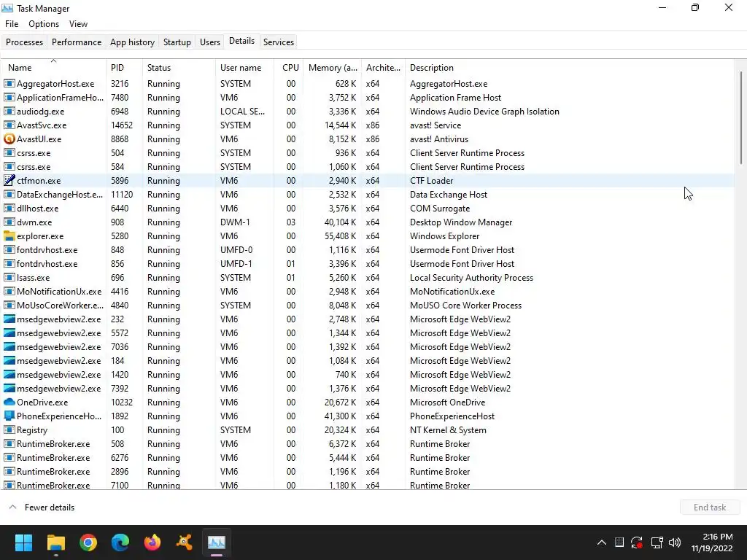Image resolution: width=747 pixels, height=560 pixels.
Task: Click the AvastUI.exe orange process icon
Action: (x=9, y=139)
